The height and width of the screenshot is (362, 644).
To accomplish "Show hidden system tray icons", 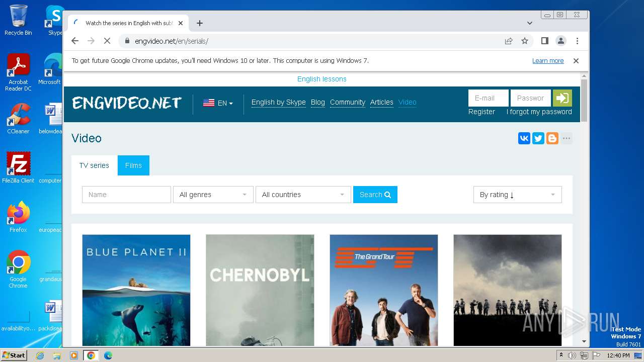I will [x=561, y=355].
